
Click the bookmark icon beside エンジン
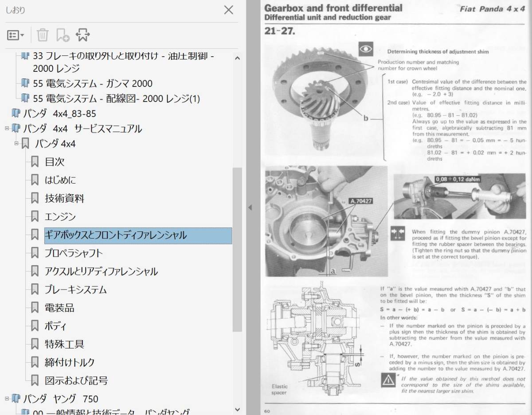(x=35, y=216)
